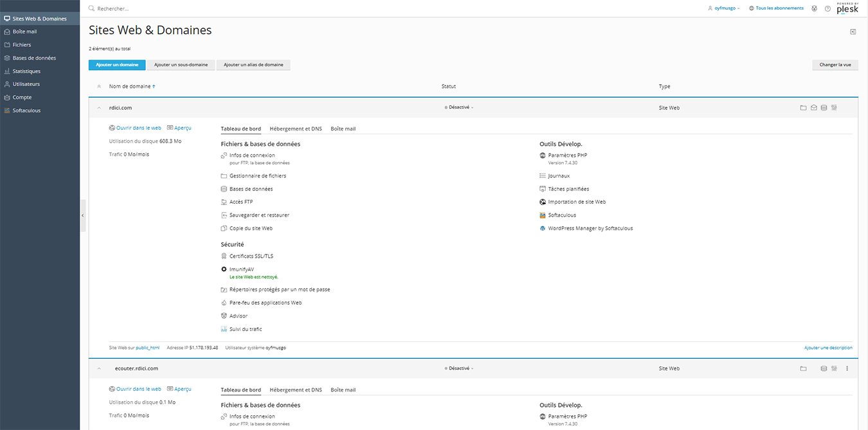Open the Plesk advisor icon in the top bar
Screen dimensions: 868x430
814,8
